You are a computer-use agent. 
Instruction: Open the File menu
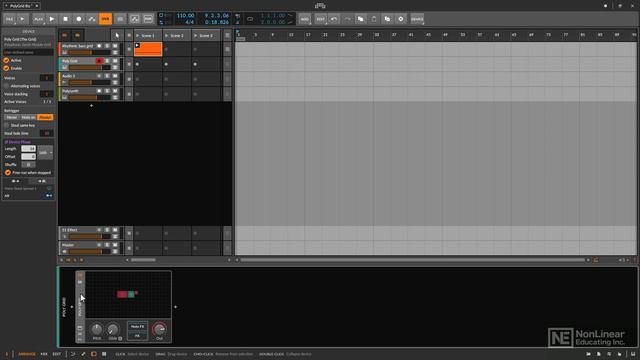[x=9, y=19]
